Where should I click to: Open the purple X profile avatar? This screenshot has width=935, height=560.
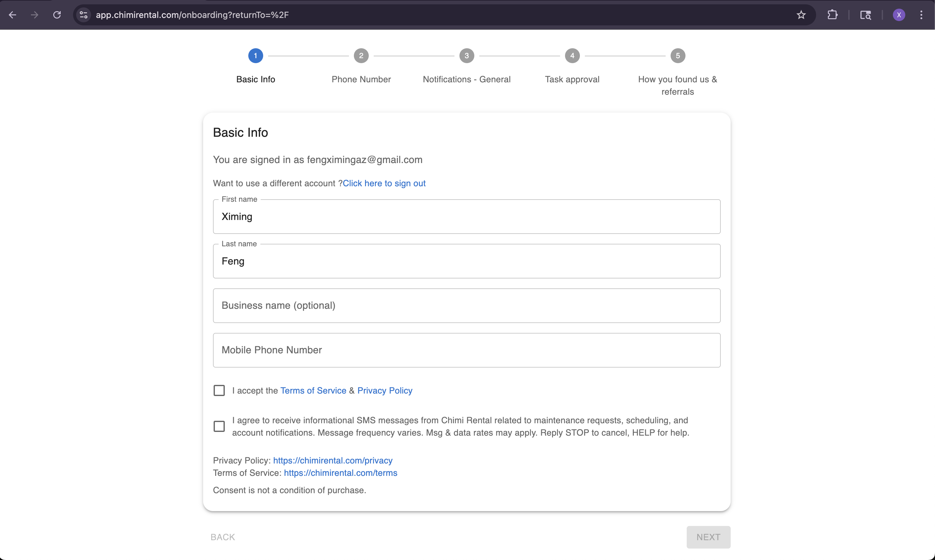(899, 15)
